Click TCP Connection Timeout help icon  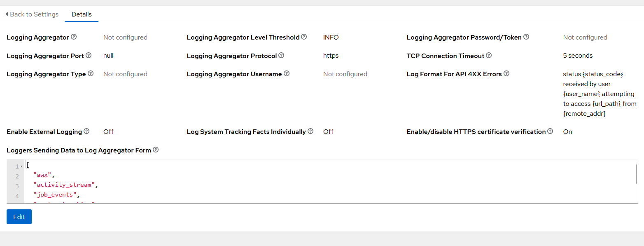point(489,56)
